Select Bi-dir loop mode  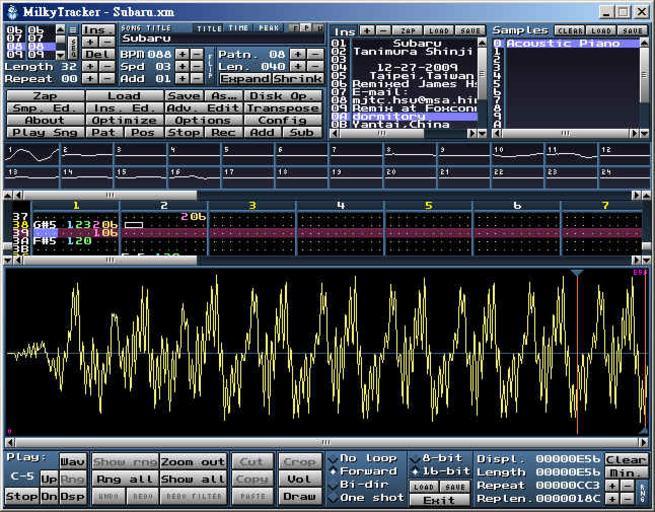361,485
